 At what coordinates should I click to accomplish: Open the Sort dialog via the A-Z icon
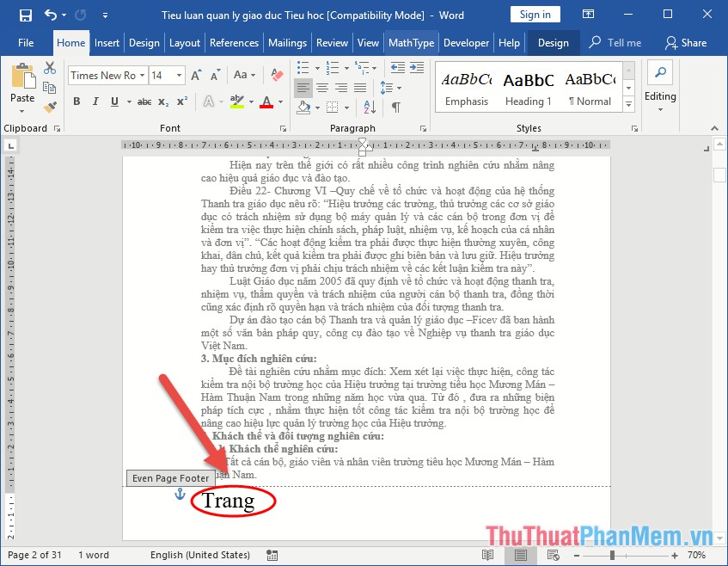point(367,105)
